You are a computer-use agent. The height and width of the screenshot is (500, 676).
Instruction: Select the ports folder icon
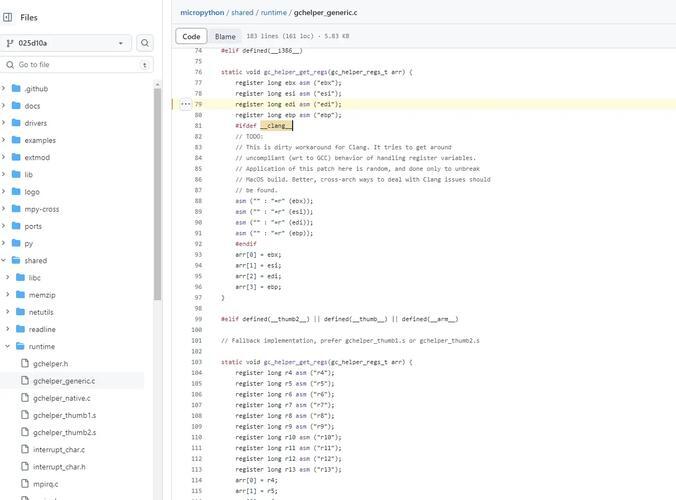[16, 226]
